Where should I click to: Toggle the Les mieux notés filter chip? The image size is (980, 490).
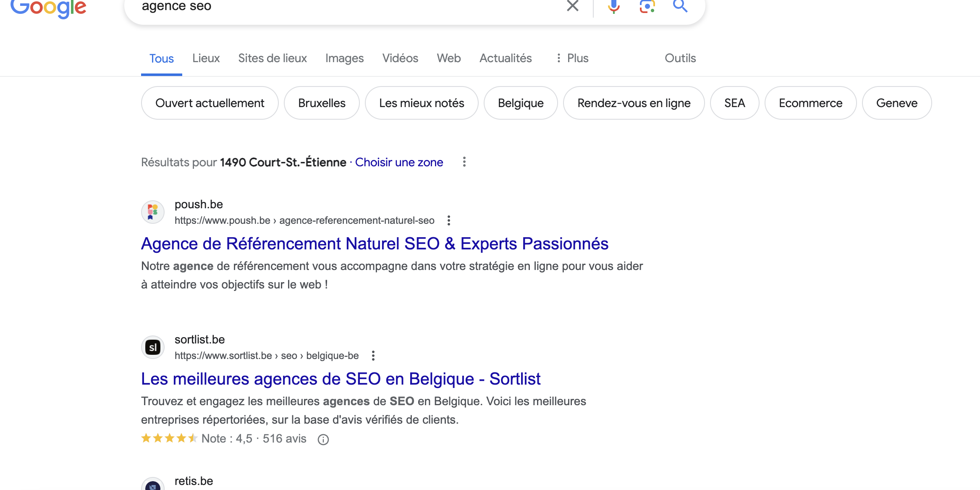421,103
